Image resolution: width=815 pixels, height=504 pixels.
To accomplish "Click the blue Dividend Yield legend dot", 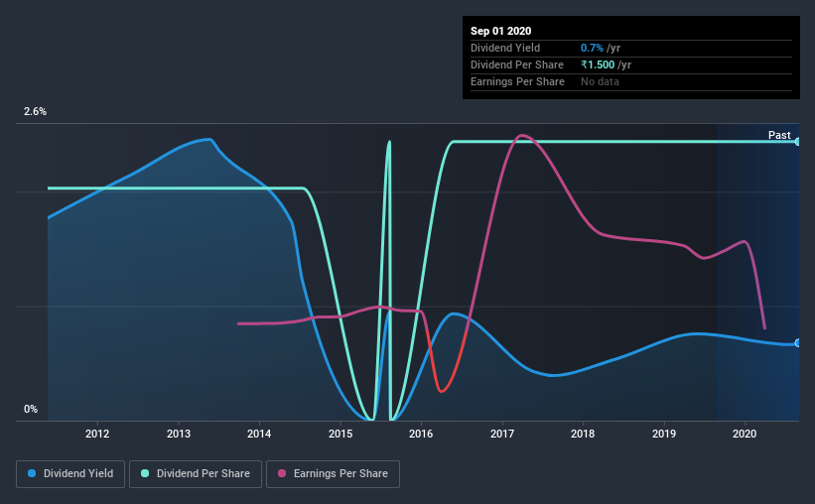I will click(x=32, y=473).
